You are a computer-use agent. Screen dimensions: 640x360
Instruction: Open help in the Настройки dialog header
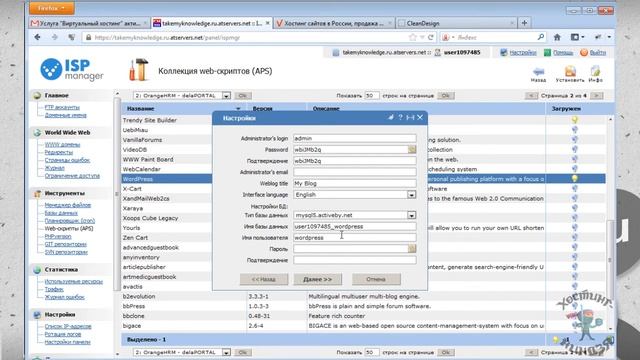point(400,118)
